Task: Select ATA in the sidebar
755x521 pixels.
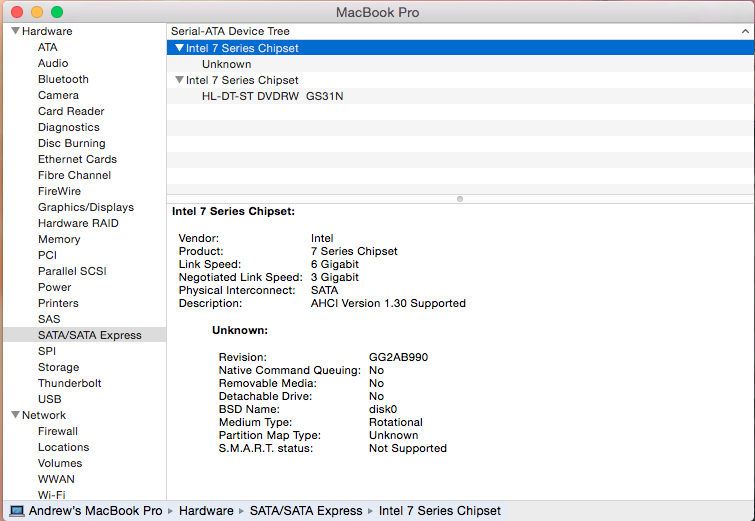Action: coord(48,47)
